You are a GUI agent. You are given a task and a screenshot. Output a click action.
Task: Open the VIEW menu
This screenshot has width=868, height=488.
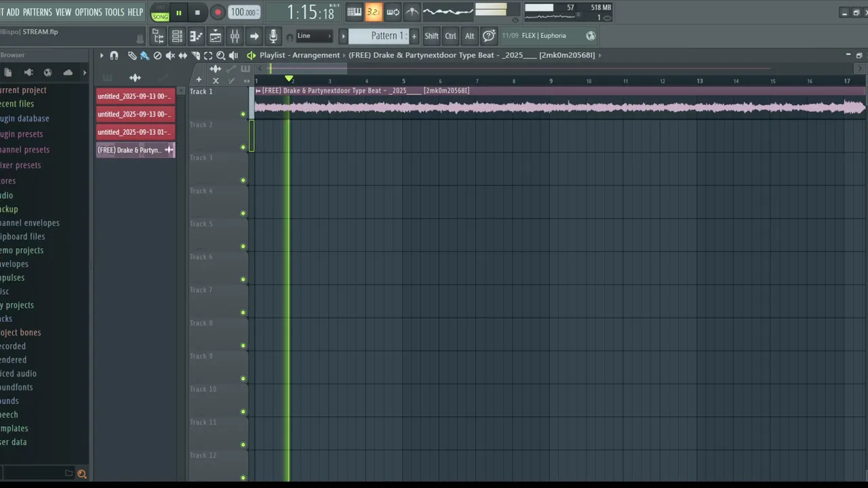pos(63,12)
